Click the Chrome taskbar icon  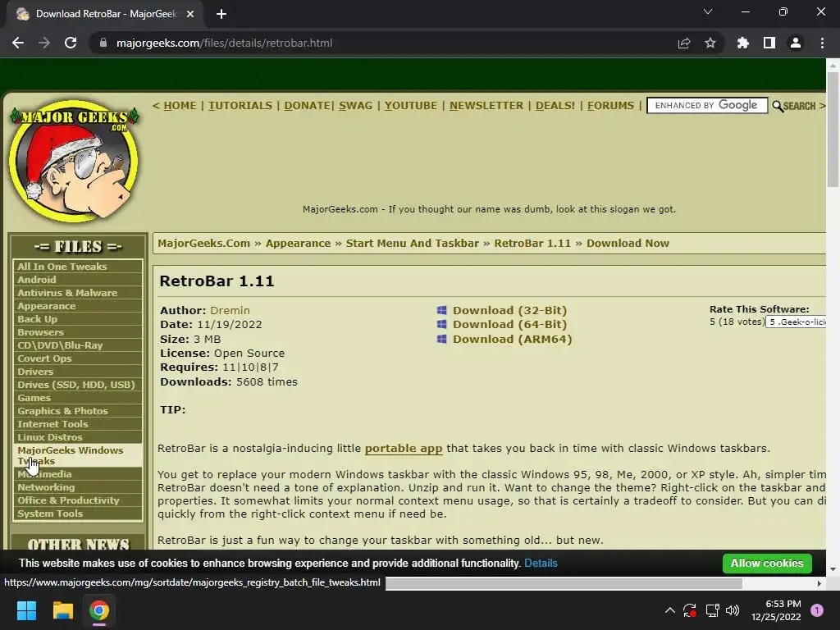point(99,610)
